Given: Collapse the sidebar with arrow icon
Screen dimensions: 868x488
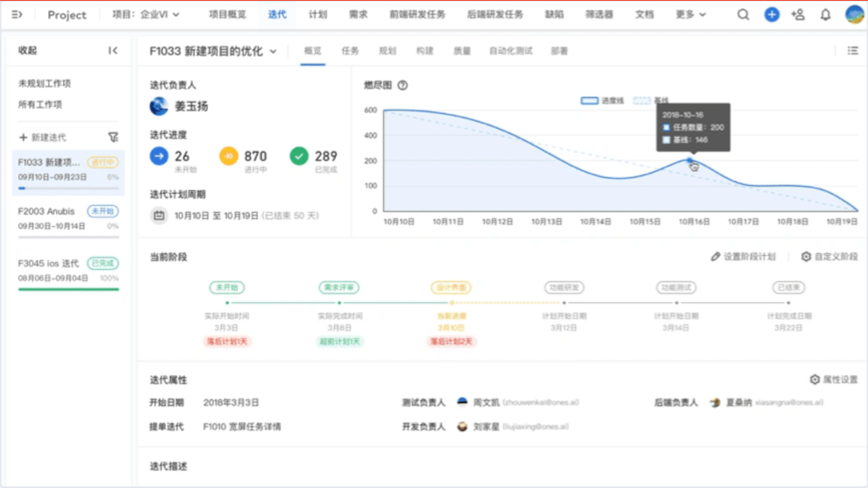Looking at the screenshot, I should 113,50.
